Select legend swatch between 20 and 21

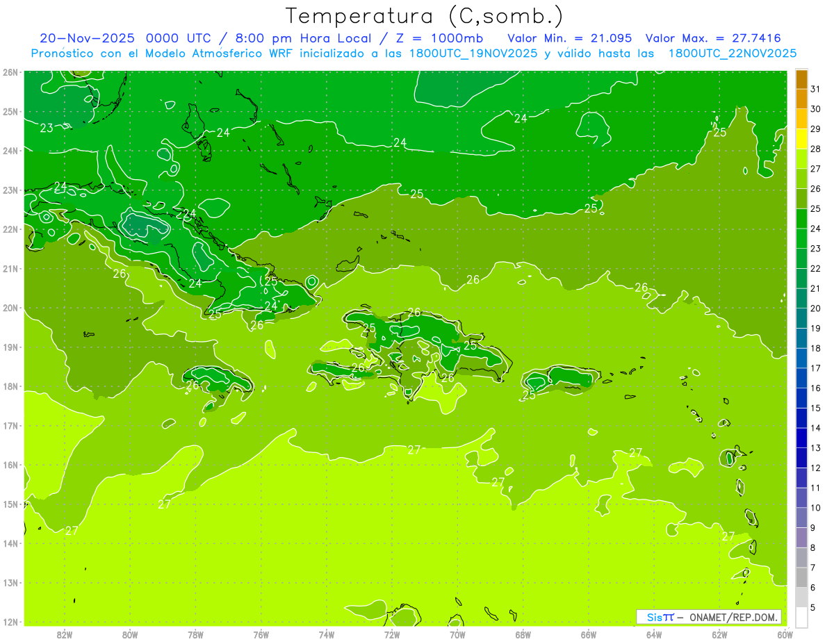[x=801, y=299]
